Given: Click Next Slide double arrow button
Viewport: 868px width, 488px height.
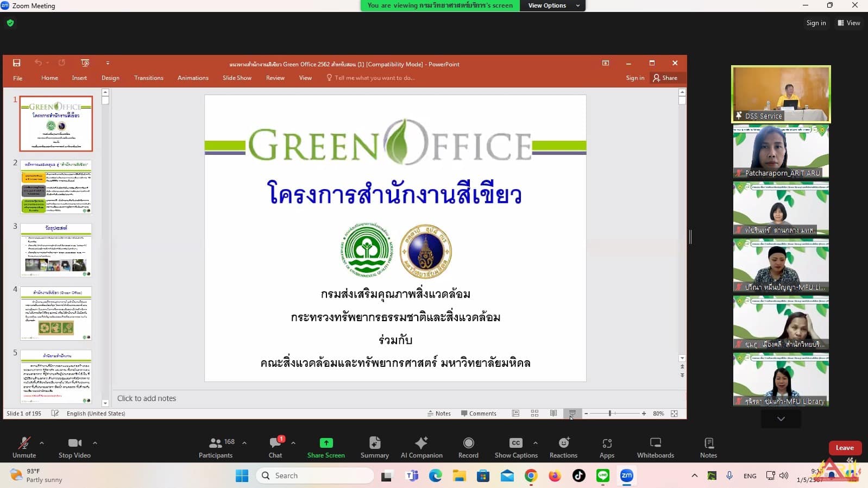Looking at the screenshot, I should (x=682, y=375).
